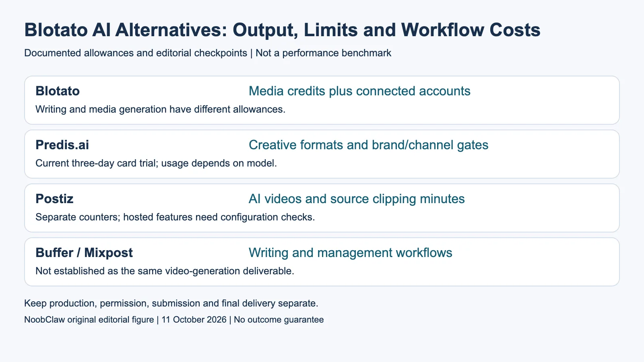Select the 'Postiz' card heading
The width and height of the screenshot is (644, 362).
click(x=54, y=199)
